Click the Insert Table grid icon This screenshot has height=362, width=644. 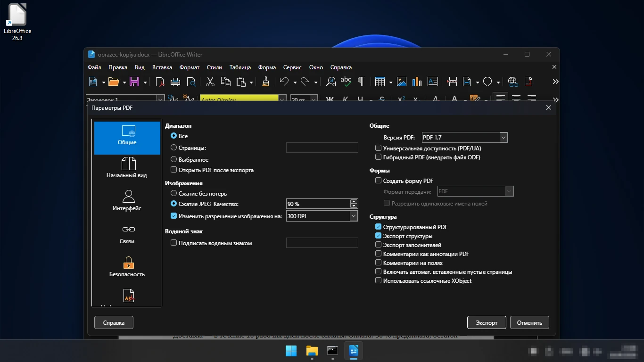click(380, 82)
